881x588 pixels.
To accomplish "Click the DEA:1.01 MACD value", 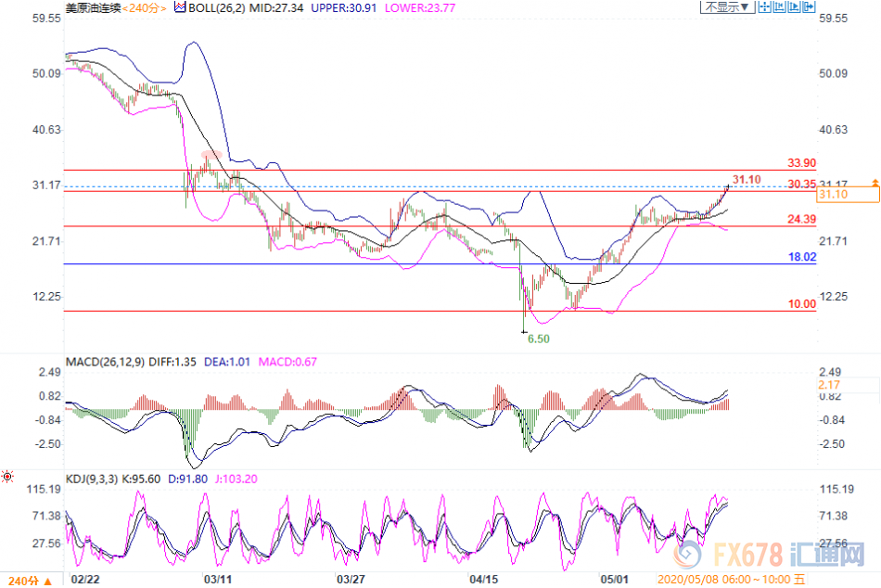I will tap(227, 362).
